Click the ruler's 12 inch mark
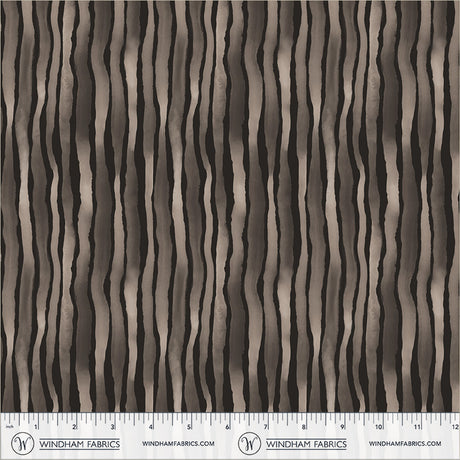The height and width of the screenshot is (460, 460). (x=455, y=427)
